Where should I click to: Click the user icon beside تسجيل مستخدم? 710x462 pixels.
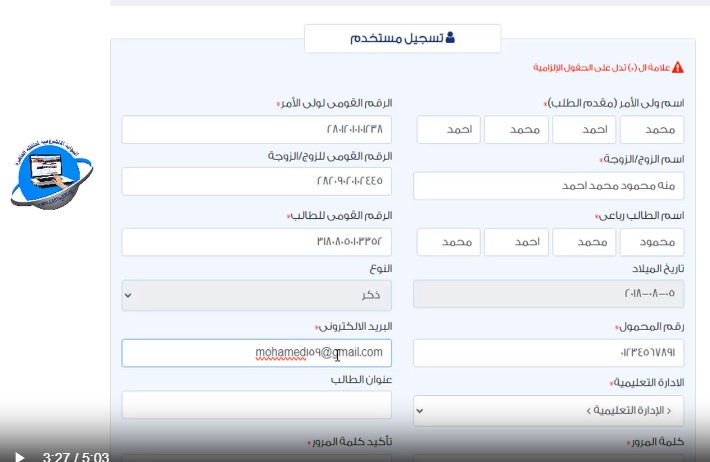[450, 38]
